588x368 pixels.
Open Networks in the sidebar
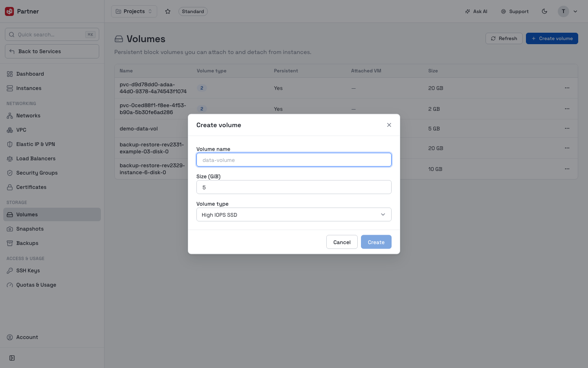[x=52, y=116]
